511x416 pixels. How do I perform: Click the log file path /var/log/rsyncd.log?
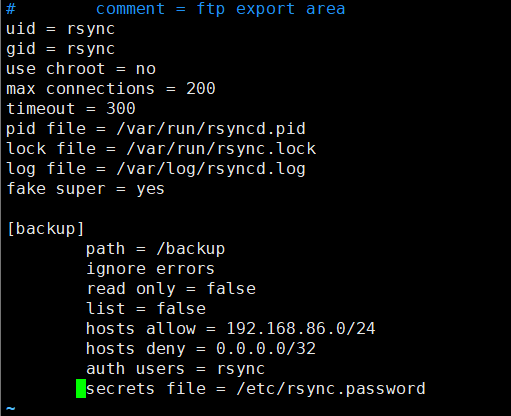coord(211,169)
